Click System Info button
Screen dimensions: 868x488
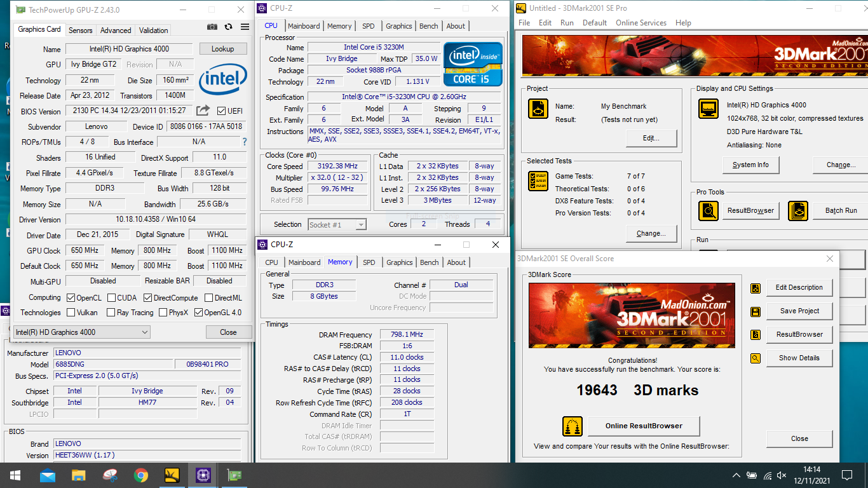(x=750, y=165)
